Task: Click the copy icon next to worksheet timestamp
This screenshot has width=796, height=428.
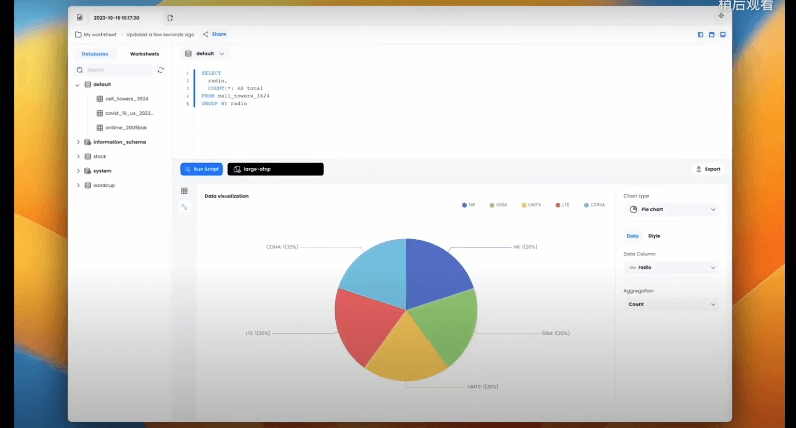Action: pyautogui.click(x=170, y=18)
